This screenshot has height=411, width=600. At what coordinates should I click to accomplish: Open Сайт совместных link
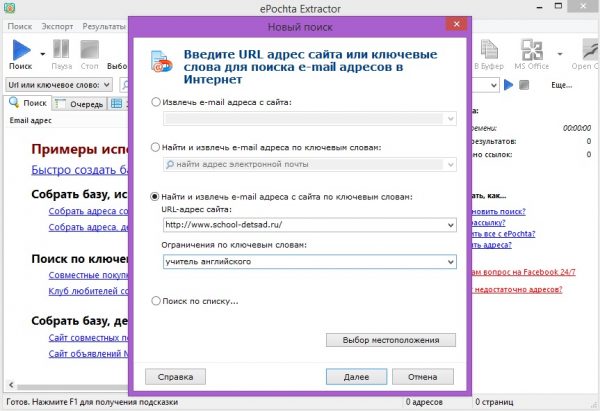(88, 338)
